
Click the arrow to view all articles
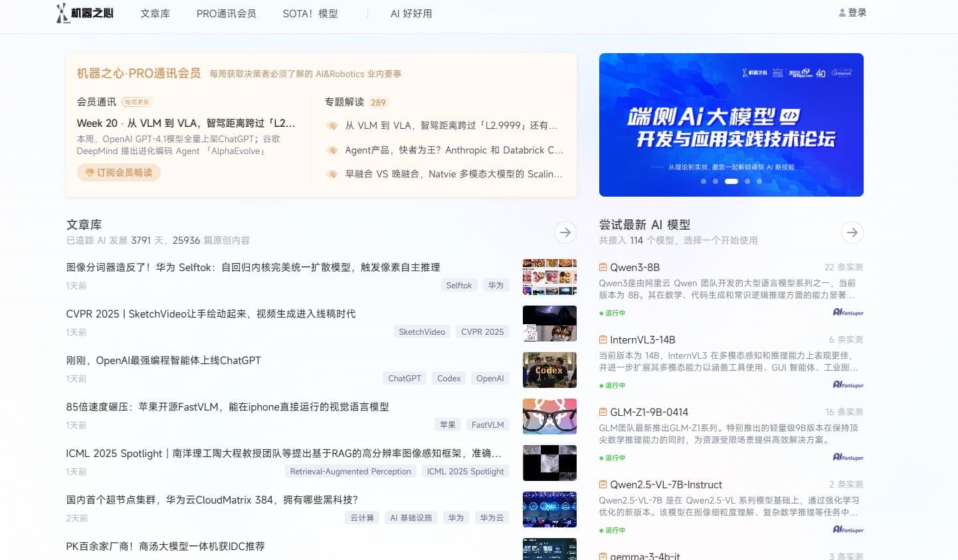565,233
